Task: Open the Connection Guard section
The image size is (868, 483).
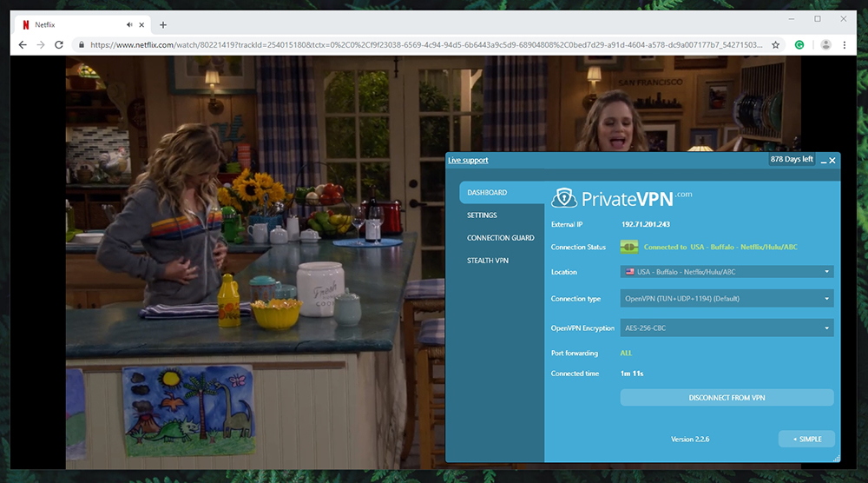Action: pyautogui.click(x=501, y=238)
